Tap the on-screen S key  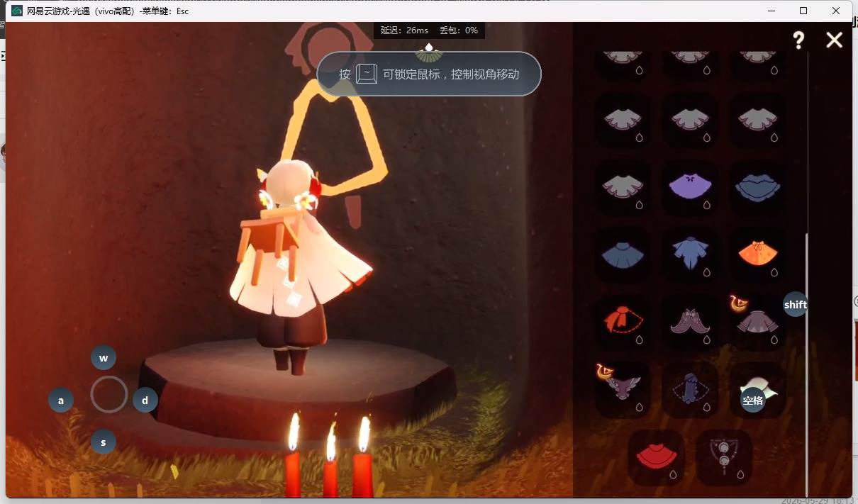104,442
